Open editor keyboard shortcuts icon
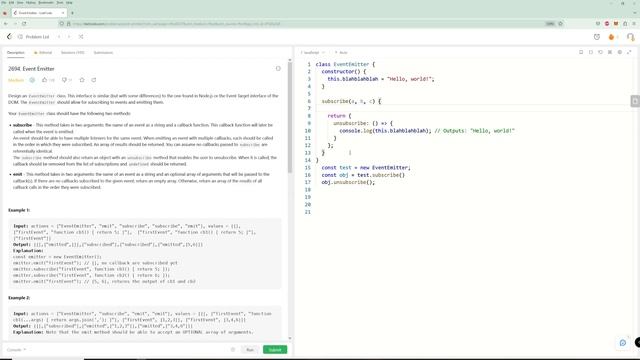Image resolution: width=640 pixels, height=360 pixels. (610, 52)
